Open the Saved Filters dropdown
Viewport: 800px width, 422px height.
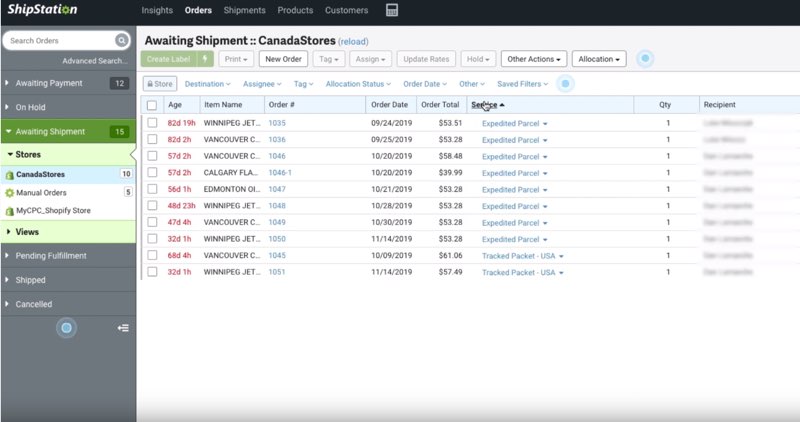pos(522,84)
